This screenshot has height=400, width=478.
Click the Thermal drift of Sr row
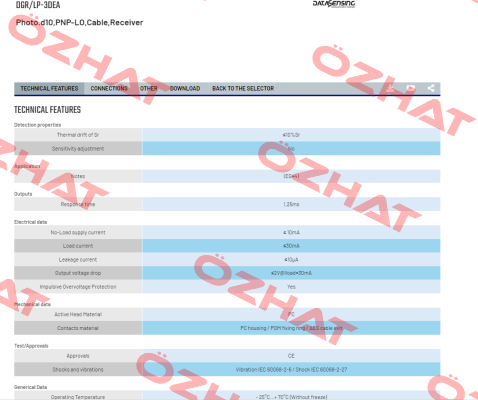click(227, 135)
